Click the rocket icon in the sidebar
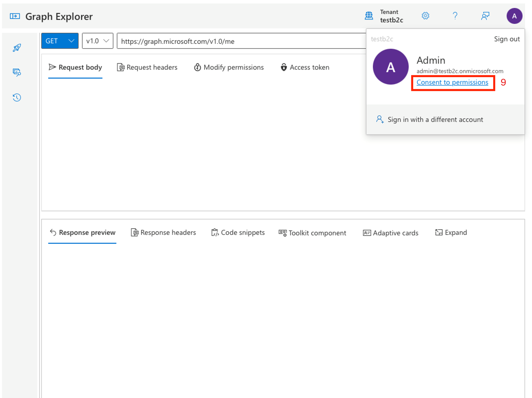 click(x=17, y=48)
